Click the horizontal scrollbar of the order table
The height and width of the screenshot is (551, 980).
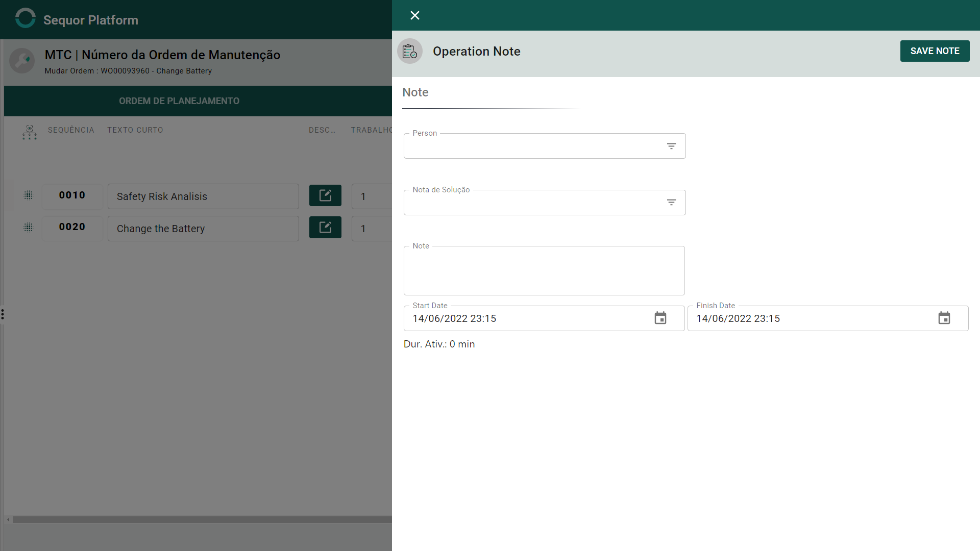(202, 519)
